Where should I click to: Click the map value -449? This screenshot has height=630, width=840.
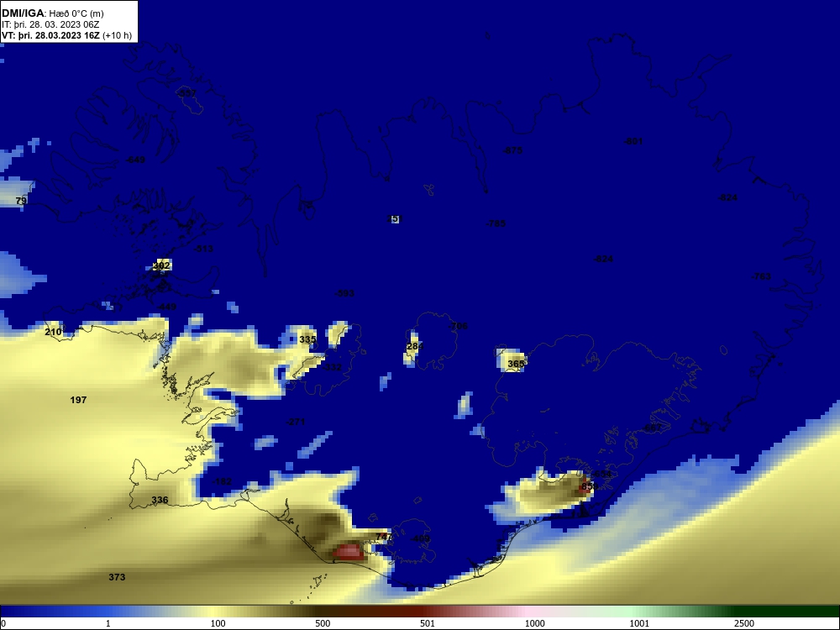pos(166,307)
